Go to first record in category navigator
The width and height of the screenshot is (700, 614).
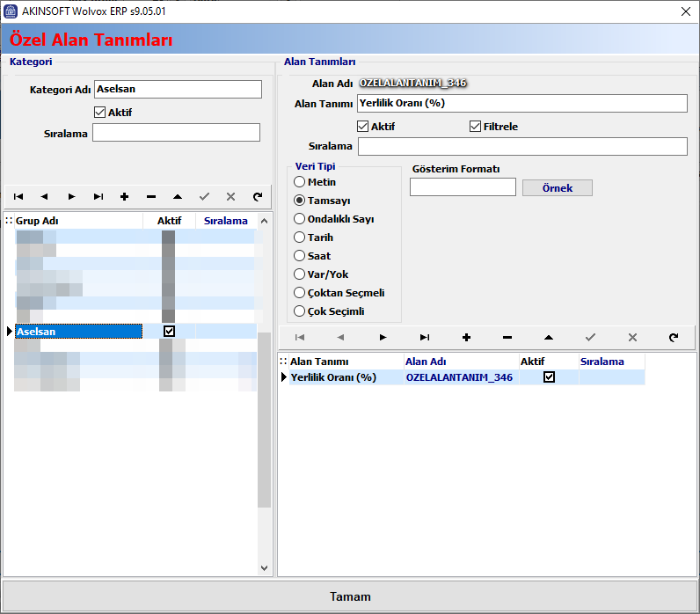point(18,197)
